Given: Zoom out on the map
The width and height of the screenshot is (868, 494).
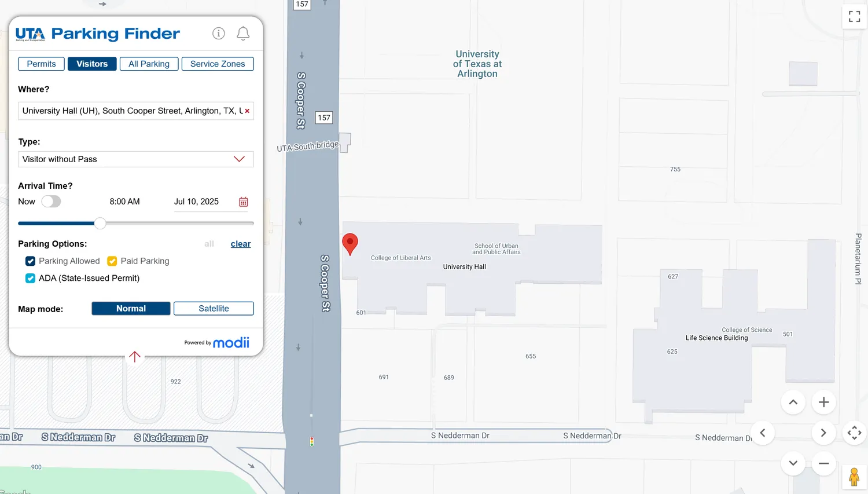Looking at the screenshot, I should (x=823, y=463).
